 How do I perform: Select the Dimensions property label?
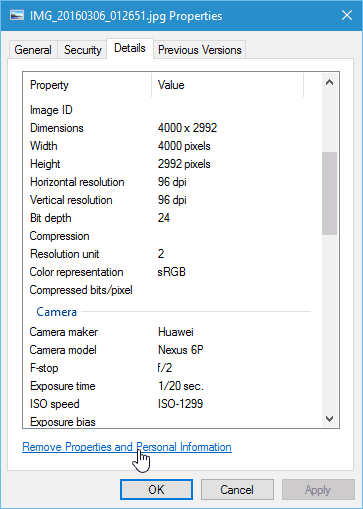(57, 128)
